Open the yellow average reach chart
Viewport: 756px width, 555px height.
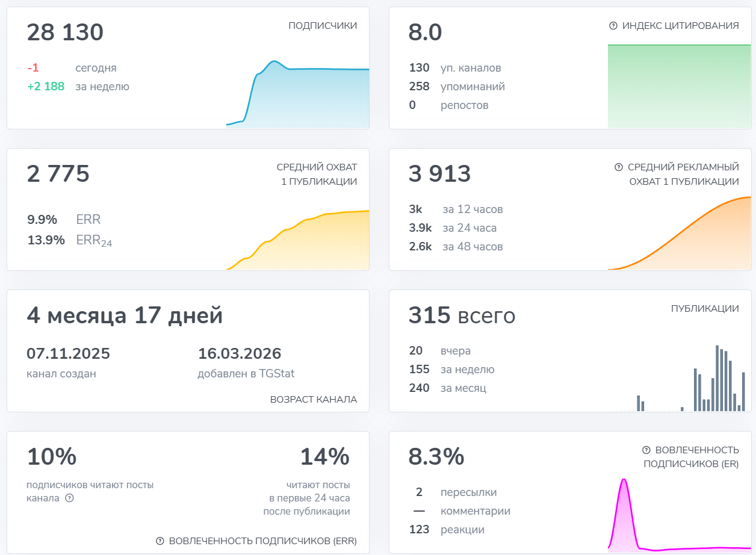(298, 241)
